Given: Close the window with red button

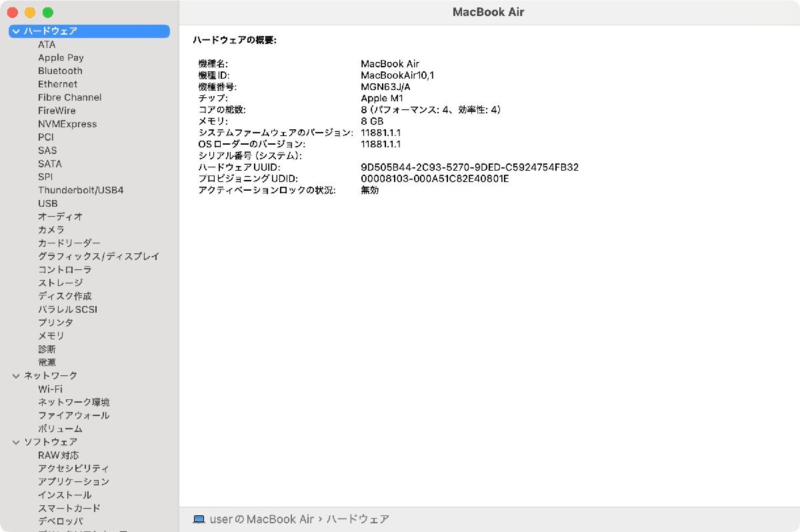Looking at the screenshot, I should point(13,13).
